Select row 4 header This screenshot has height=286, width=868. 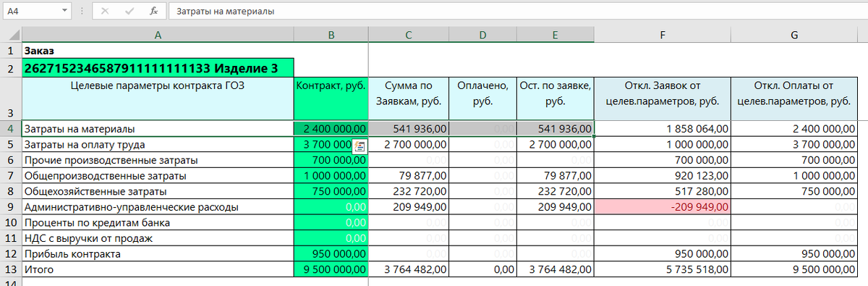point(11,128)
